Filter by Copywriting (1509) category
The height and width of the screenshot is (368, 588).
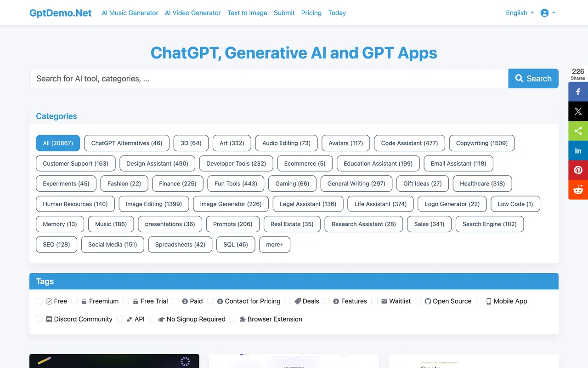click(482, 143)
